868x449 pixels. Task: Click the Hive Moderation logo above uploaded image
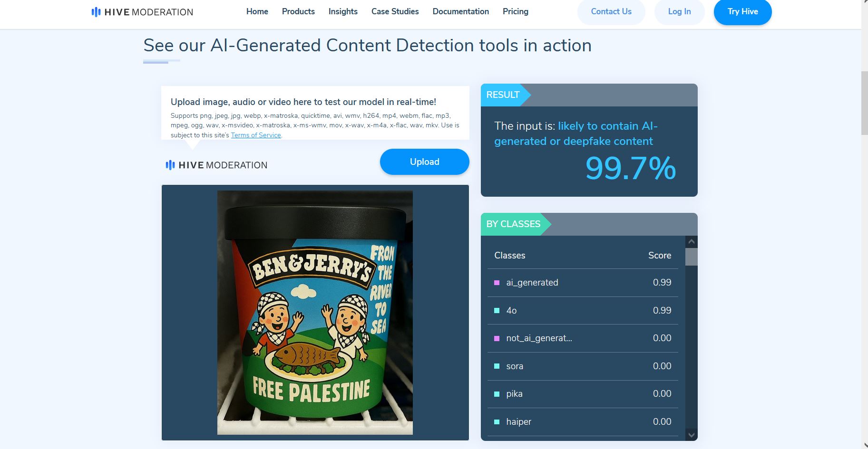coord(216,165)
